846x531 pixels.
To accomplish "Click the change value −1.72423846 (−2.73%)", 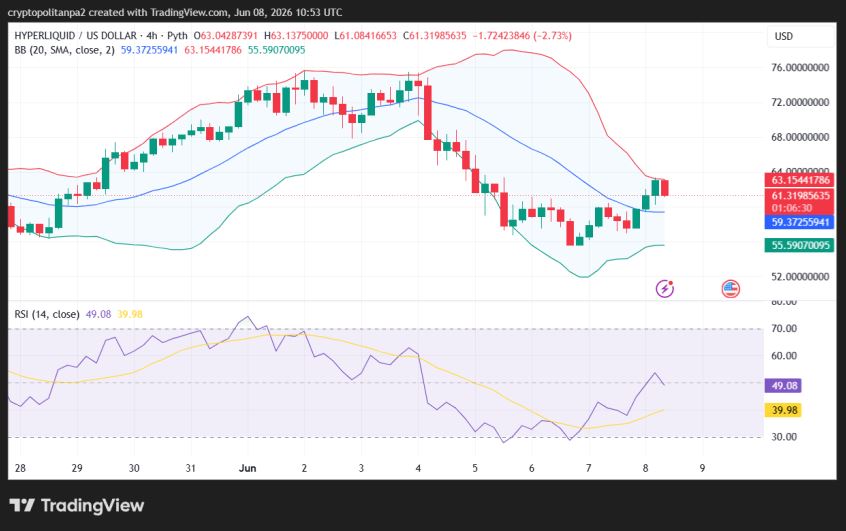I will point(522,36).
